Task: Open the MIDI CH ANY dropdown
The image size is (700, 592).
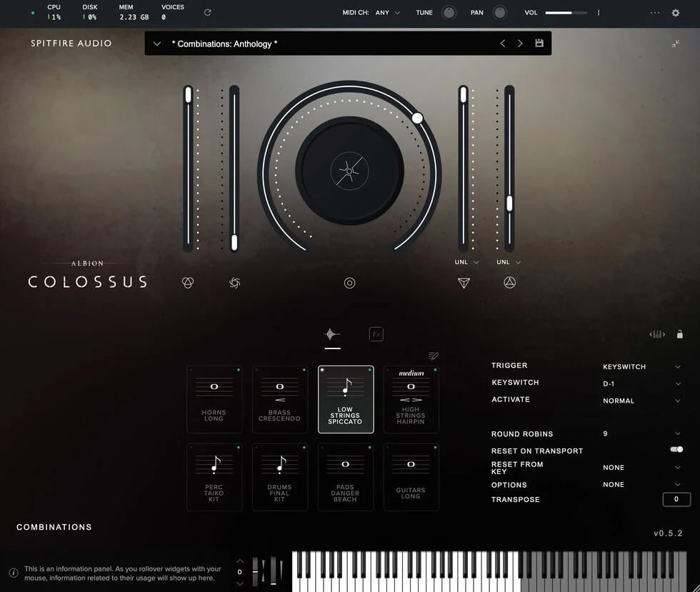Action: tap(387, 13)
